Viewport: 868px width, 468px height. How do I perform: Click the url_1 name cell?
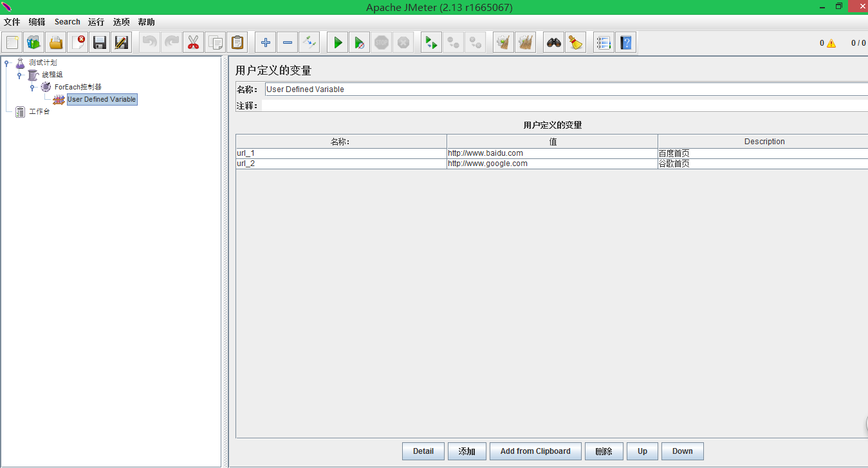click(341, 153)
